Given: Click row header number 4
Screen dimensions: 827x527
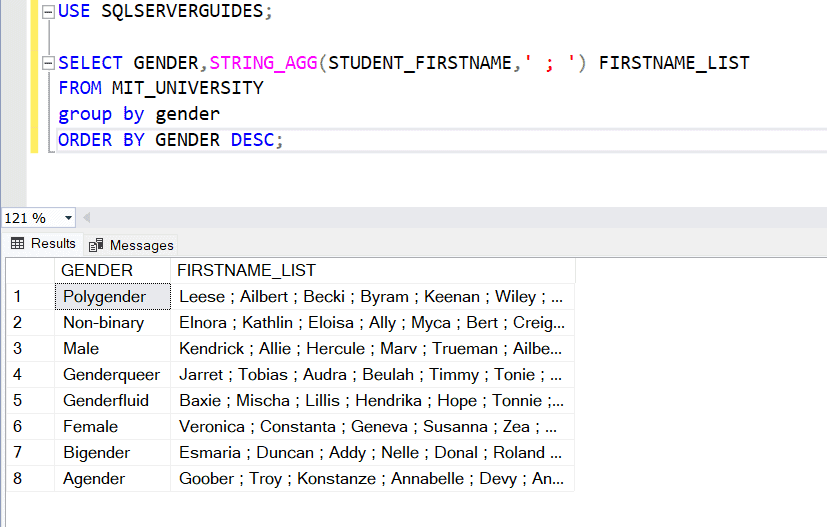Looking at the screenshot, I should (x=31, y=374).
